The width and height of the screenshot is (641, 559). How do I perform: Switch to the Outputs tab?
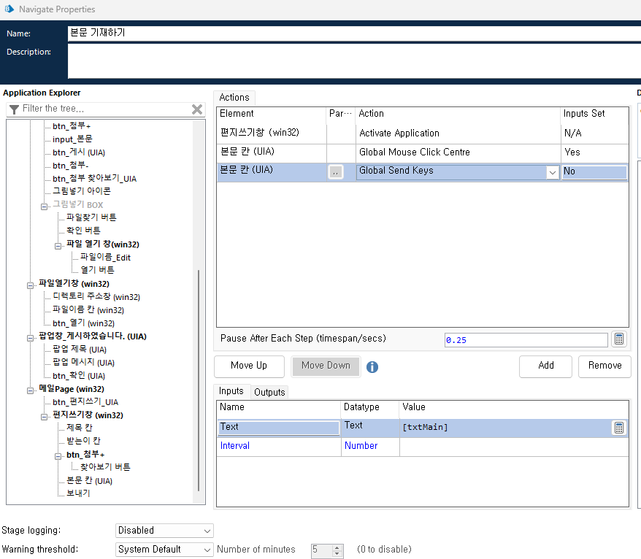point(268,392)
